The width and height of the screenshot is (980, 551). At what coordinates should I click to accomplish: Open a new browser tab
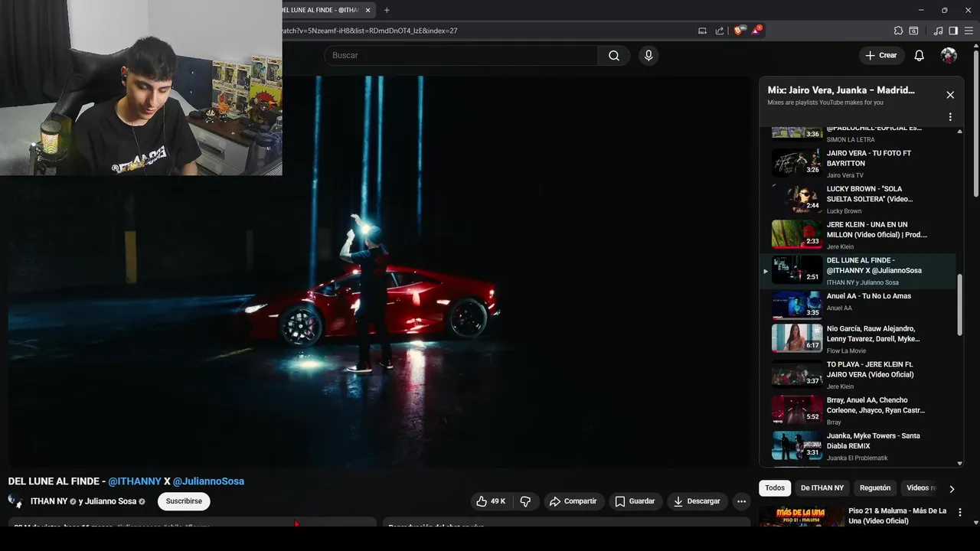387,10
